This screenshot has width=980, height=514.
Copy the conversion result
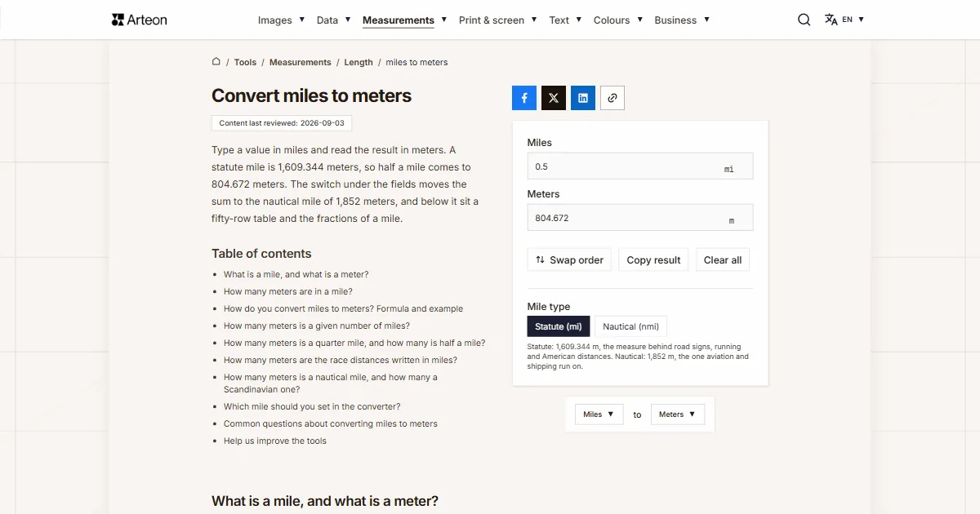pos(653,259)
